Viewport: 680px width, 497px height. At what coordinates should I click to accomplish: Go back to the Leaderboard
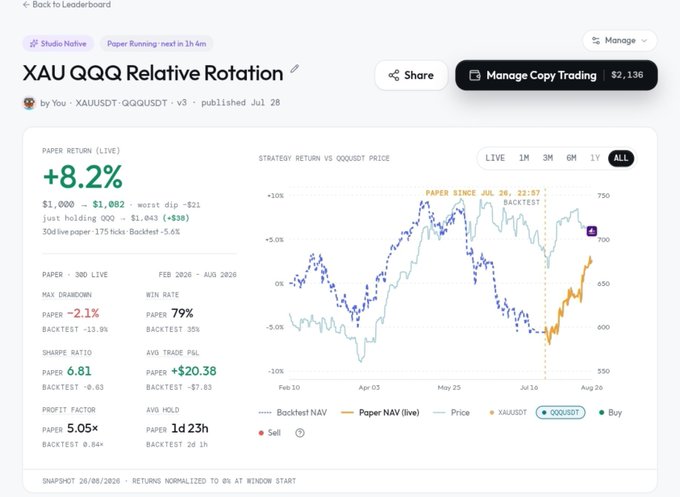(67, 5)
